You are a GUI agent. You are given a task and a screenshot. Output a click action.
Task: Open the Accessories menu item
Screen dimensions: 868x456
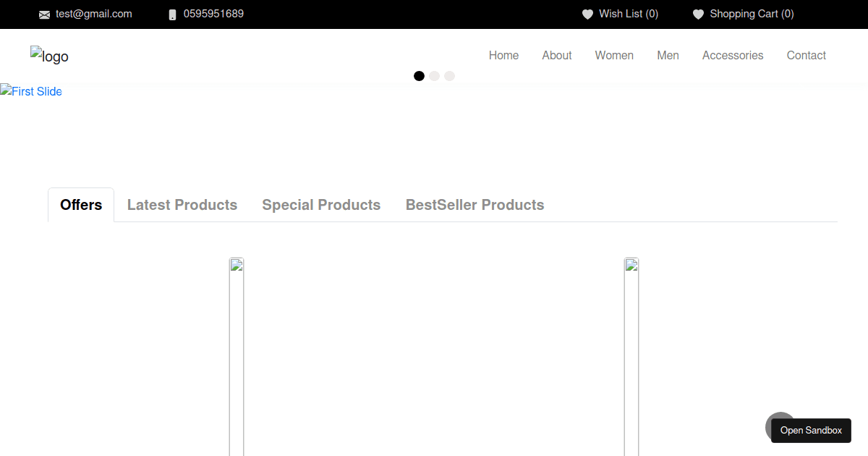pyautogui.click(x=733, y=55)
